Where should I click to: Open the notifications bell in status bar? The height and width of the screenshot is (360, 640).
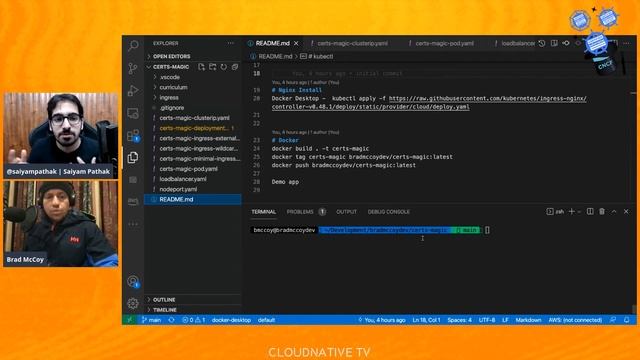(x=627, y=320)
